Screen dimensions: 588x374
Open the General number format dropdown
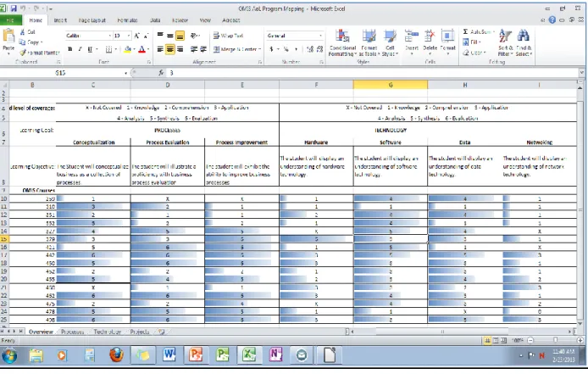pos(320,36)
